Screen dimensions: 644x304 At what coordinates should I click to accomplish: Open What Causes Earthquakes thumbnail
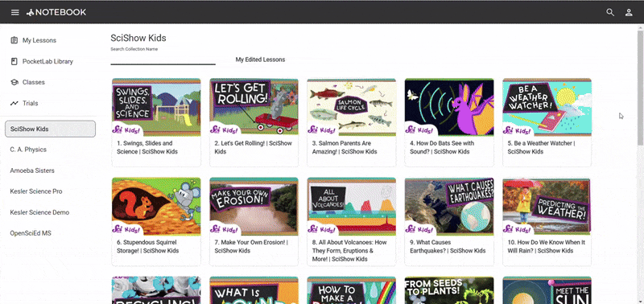pos(449,206)
